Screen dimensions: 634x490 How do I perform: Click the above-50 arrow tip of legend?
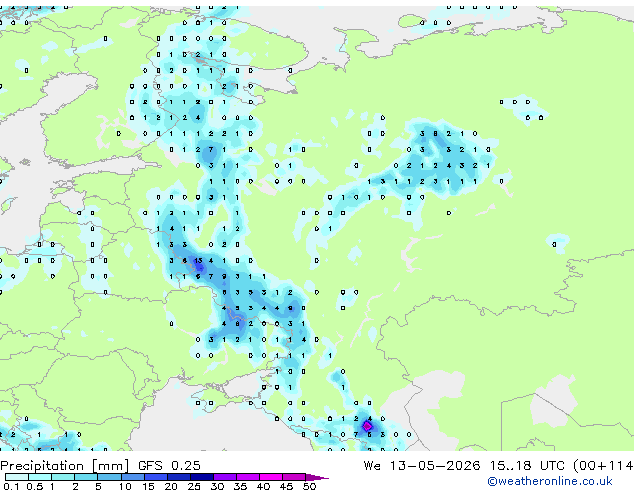(x=317, y=477)
